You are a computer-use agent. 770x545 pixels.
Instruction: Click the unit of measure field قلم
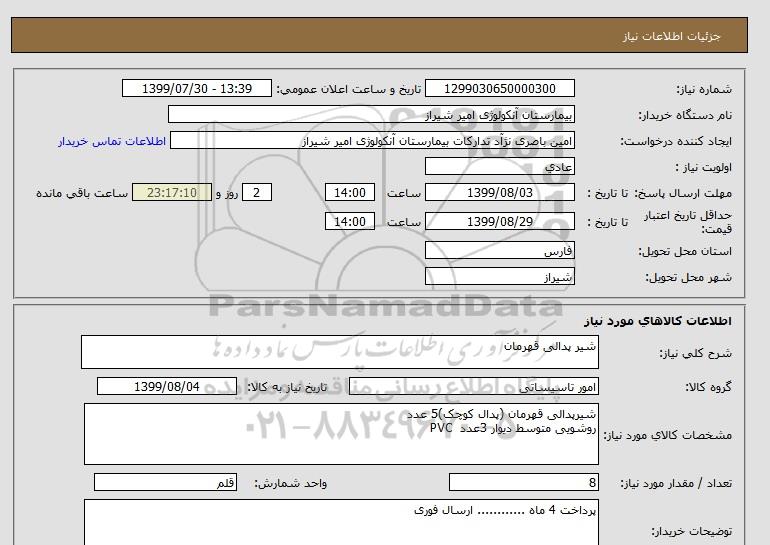pos(165,483)
